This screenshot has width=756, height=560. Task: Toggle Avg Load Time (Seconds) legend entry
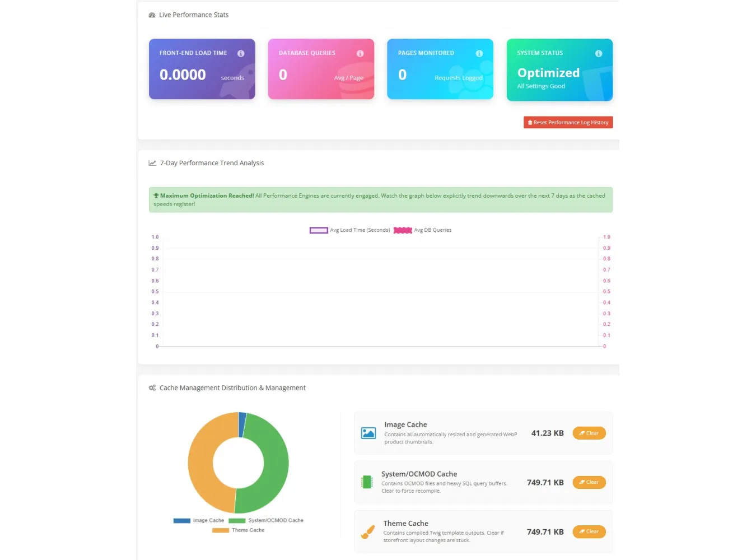coord(350,230)
